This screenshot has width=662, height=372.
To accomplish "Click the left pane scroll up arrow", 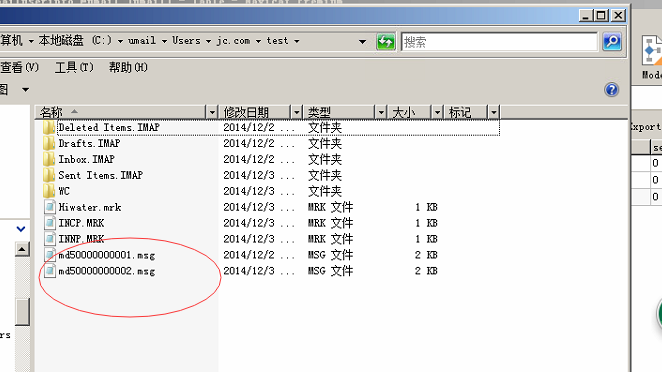I will point(22,249).
